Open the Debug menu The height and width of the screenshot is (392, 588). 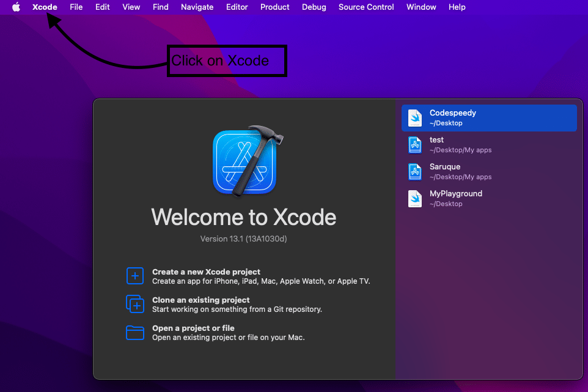pos(314,7)
